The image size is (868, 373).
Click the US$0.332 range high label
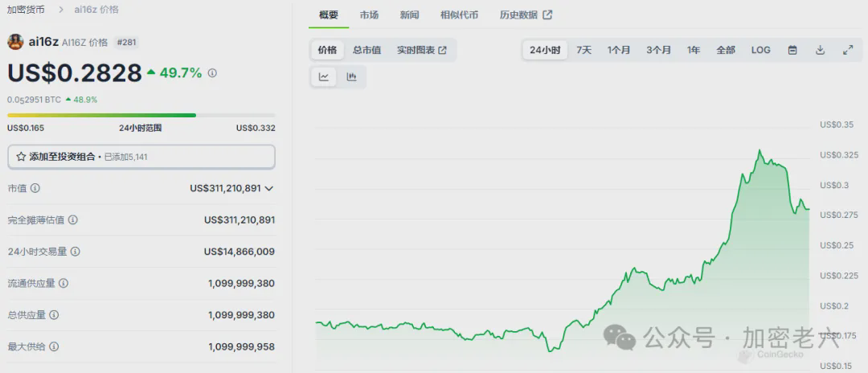[256, 128]
